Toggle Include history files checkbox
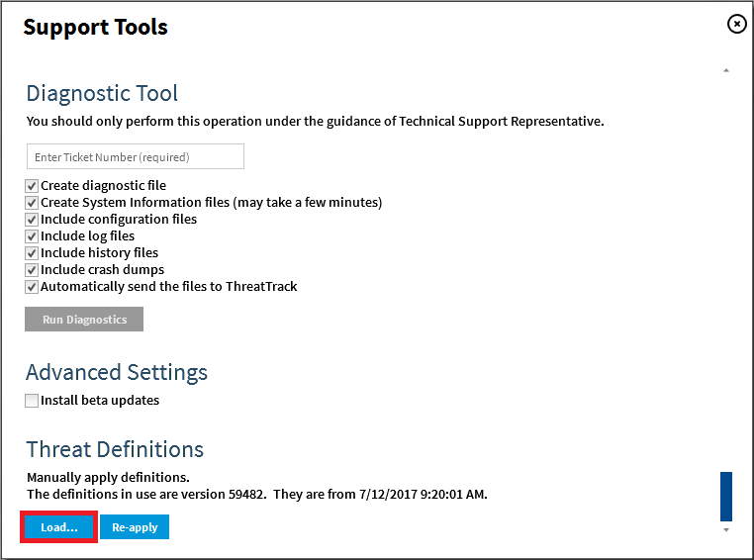754x560 pixels. click(33, 253)
